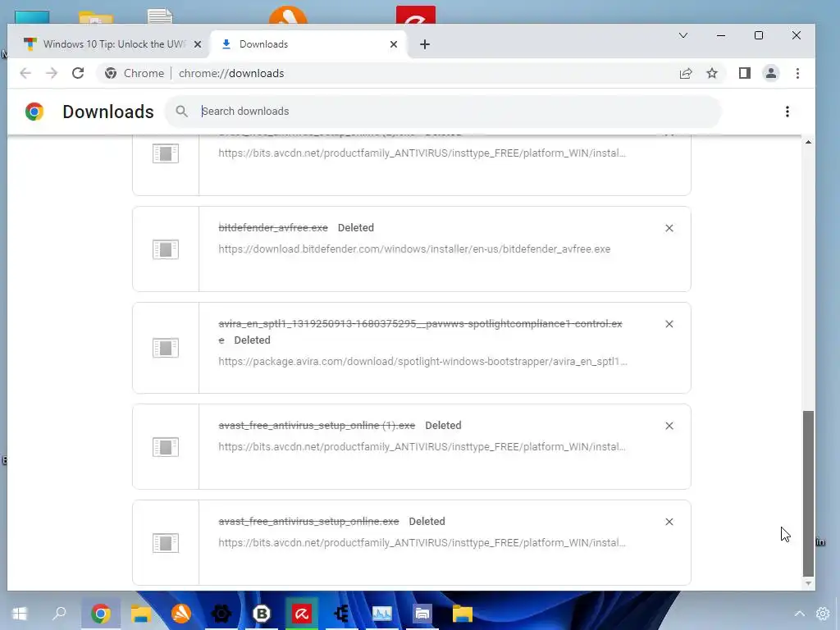This screenshot has height=630, width=840.
Task: Open the performance monitor taskbar app
Action: click(382, 614)
